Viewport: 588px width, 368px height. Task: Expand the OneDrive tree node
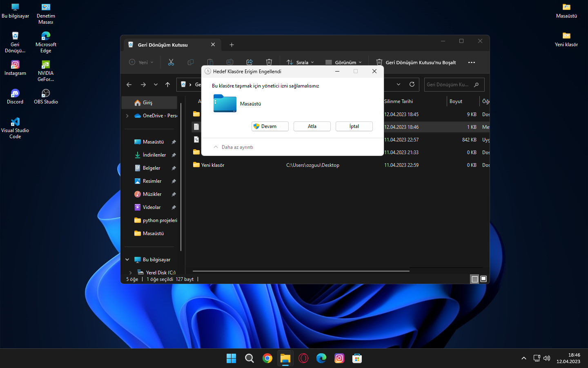pos(127,116)
